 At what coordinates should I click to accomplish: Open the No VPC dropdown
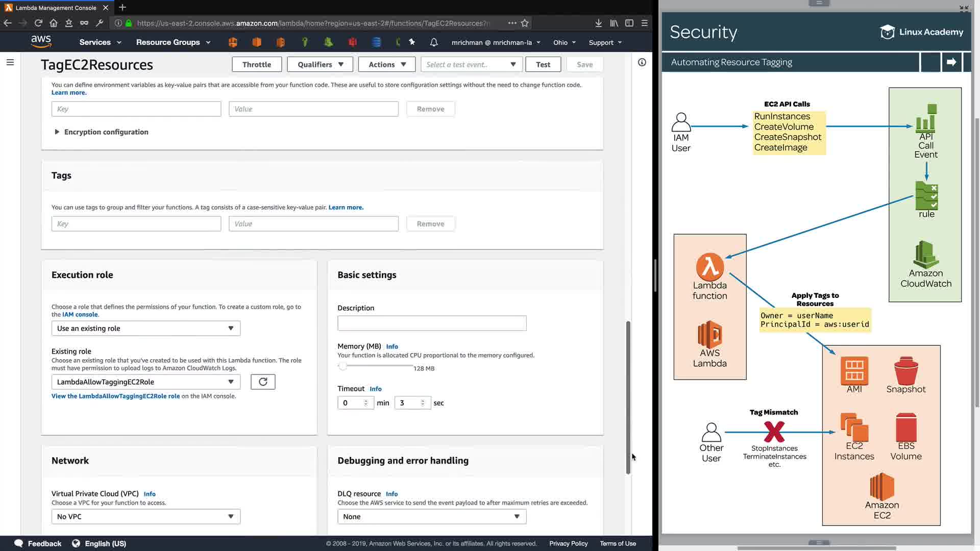(x=145, y=516)
